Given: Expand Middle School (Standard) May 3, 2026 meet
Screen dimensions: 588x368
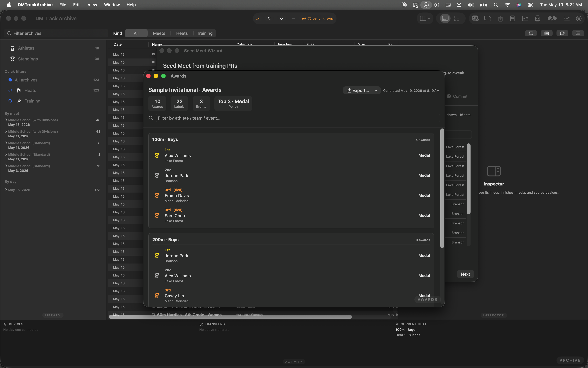Looking at the screenshot, I should click(x=6, y=166).
